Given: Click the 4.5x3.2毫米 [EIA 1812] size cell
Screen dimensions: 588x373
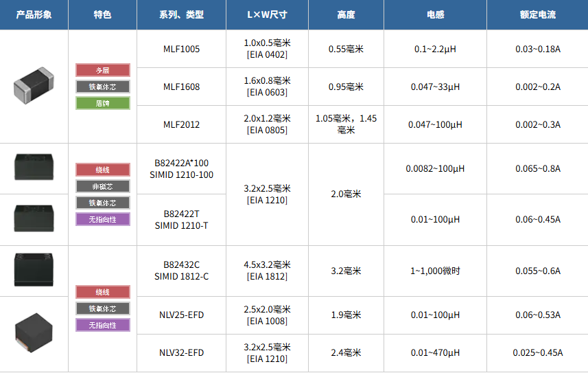Looking at the screenshot, I should click(x=267, y=271).
